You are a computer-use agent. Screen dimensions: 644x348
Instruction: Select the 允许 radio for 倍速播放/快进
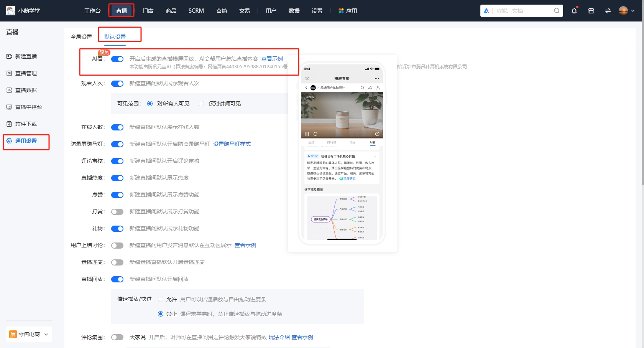[160, 299]
